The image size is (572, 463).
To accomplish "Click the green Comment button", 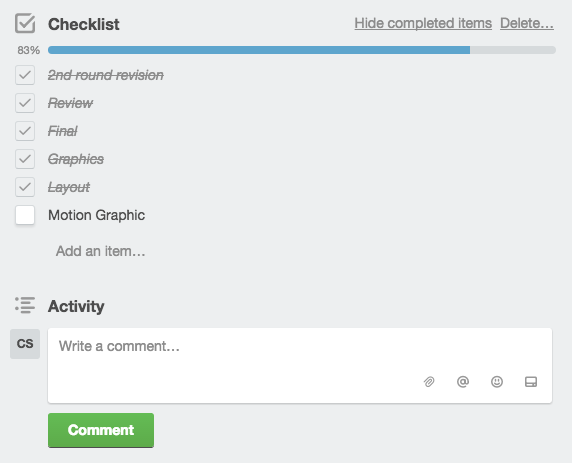I will 101,430.
